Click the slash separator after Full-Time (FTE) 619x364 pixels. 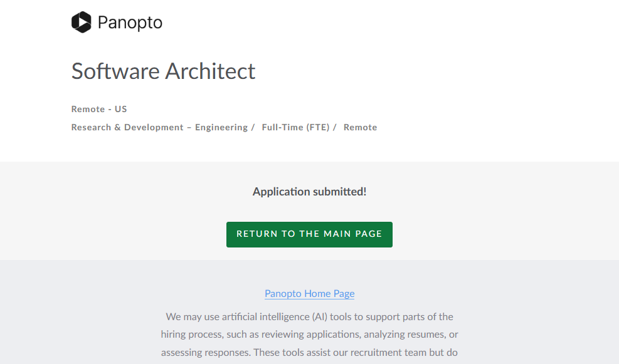click(x=335, y=127)
